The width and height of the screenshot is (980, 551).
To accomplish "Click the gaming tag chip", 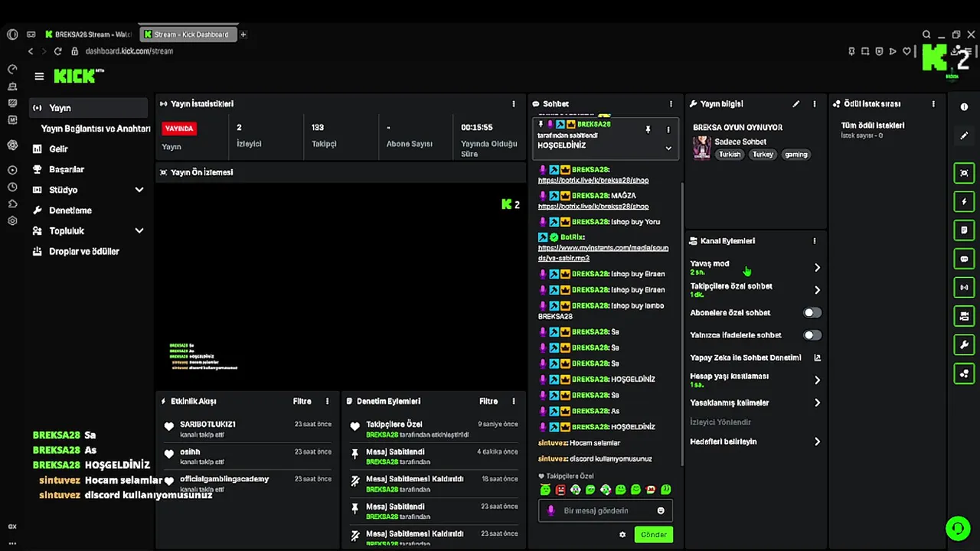I will pyautogui.click(x=796, y=155).
